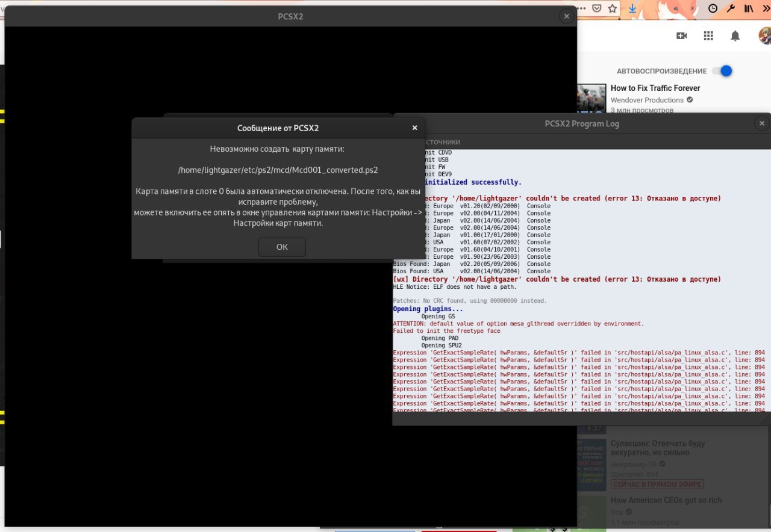Viewport: 771px width, 532px height.
Task: Click the 'Невозможно создать карту памяти:' text
Action: coord(277,149)
